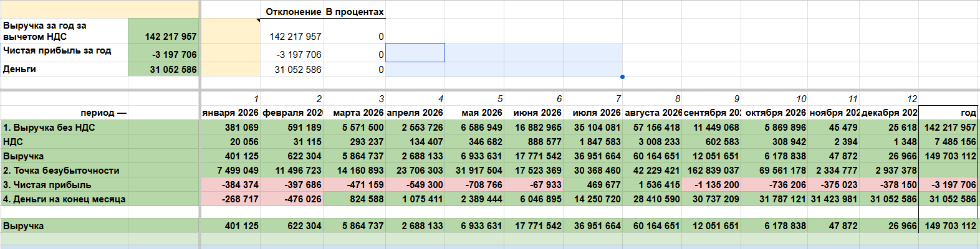Select the cash cell with value 2 389 444
Image resolution: width=980 pixels, height=249 pixels.
point(474,199)
